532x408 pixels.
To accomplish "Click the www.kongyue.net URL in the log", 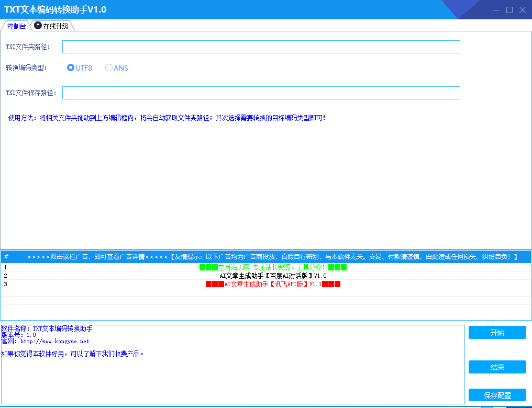I will coord(54,341).
